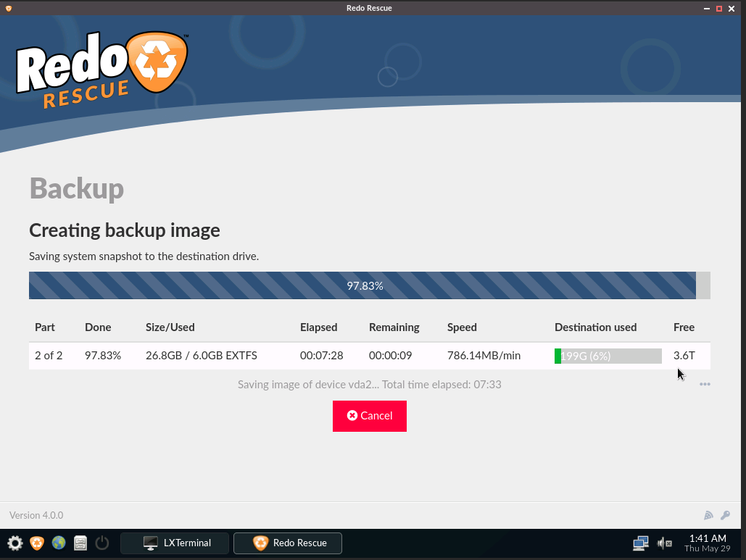
Task: Cancel the running backup
Action: tap(369, 416)
